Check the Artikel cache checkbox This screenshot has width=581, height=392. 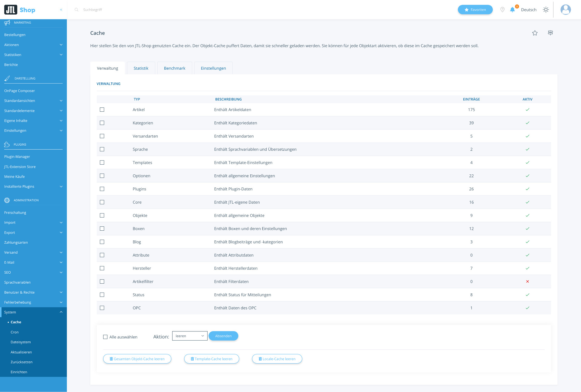(102, 110)
